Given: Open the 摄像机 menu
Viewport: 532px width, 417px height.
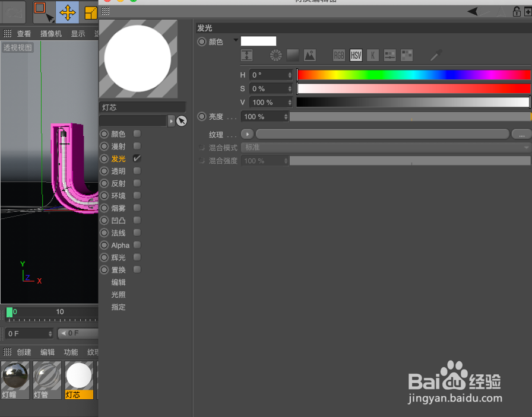Looking at the screenshot, I should tap(51, 34).
